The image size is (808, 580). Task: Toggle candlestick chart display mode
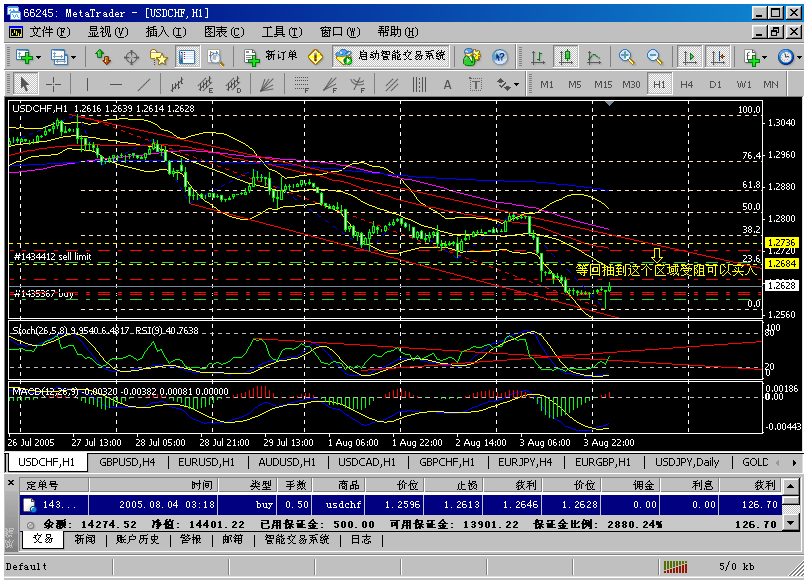566,57
